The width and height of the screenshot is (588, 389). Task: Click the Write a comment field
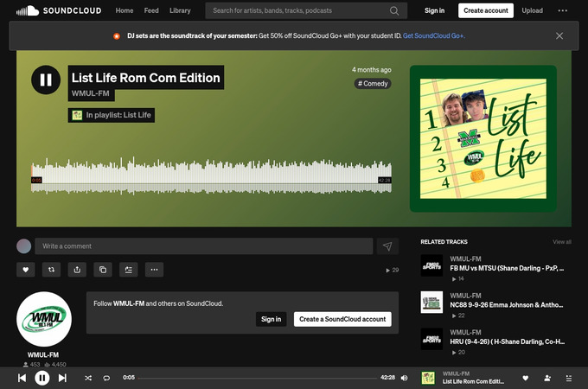tap(203, 246)
